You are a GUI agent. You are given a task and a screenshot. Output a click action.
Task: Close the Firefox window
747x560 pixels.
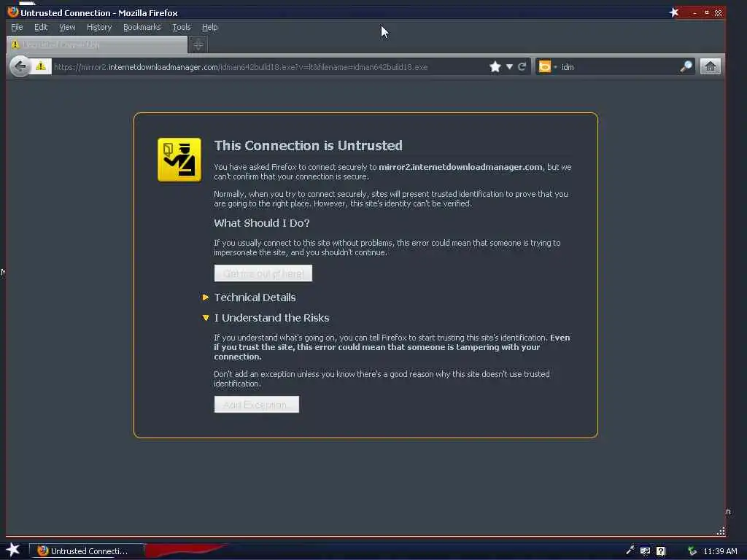pos(718,13)
